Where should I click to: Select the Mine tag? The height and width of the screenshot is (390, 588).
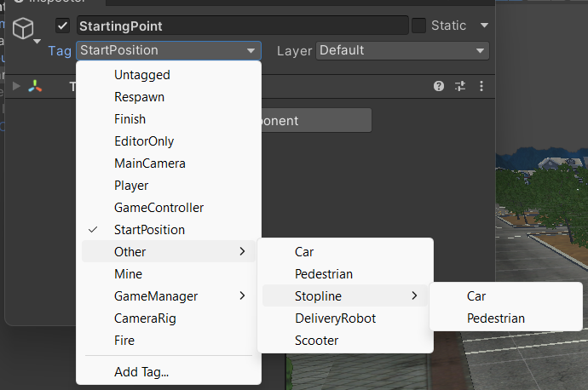click(169, 274)
